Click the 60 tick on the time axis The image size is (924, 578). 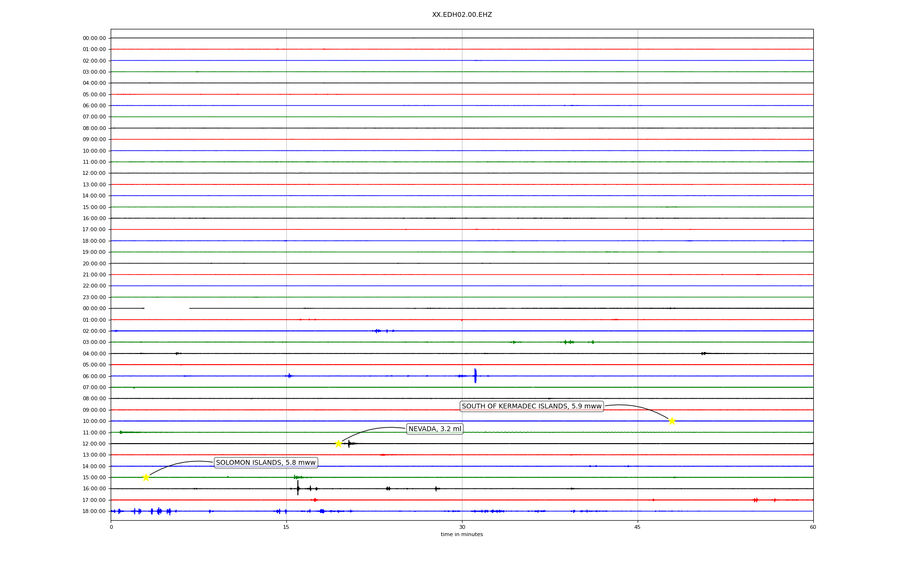click(812, 527)
